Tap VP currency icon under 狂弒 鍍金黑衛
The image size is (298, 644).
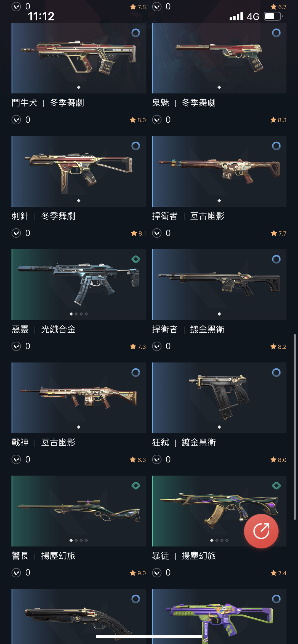tap(157, 459)
